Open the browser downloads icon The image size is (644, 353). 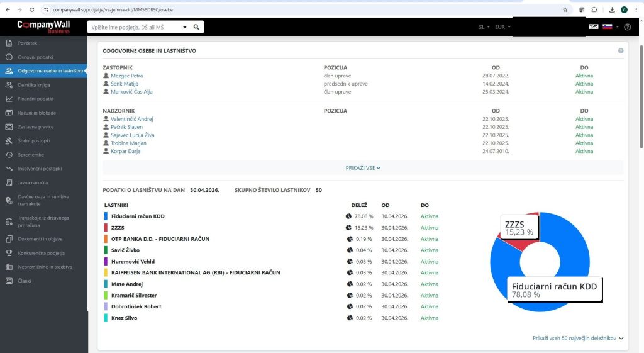pyautogui.click(x=612, y=9)
